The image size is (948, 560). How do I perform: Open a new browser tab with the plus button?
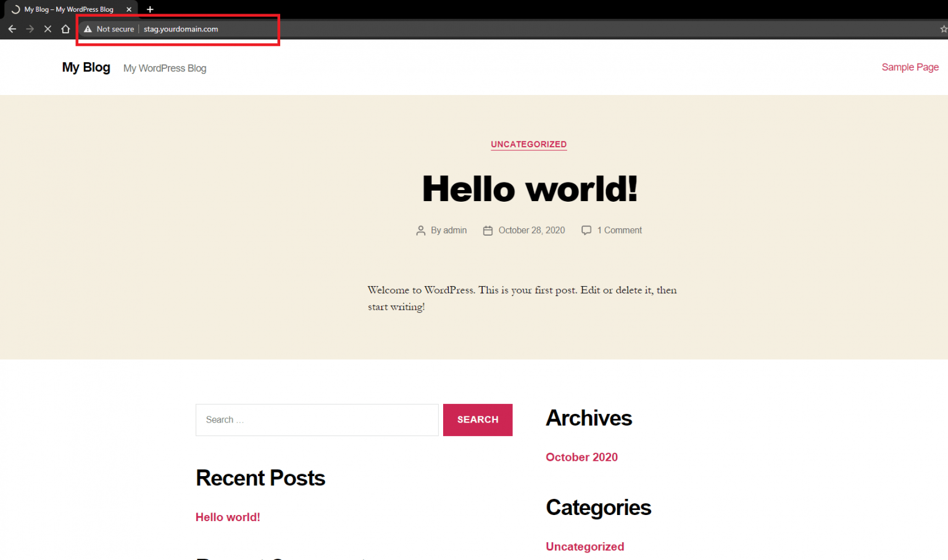pos(150,9)
